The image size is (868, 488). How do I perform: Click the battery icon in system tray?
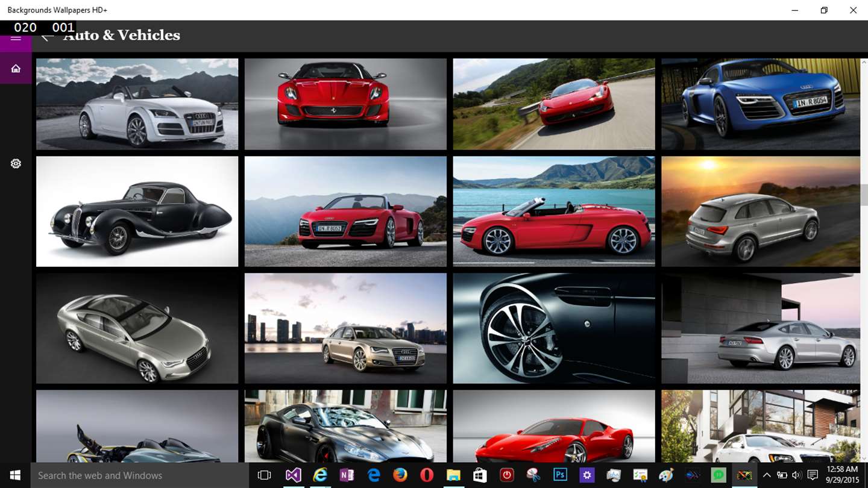pos(782,475)
